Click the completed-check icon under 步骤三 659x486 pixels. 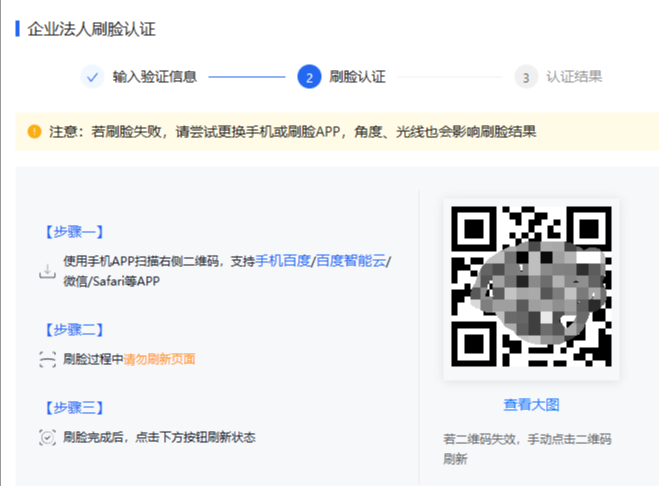(x=47, y=437)
